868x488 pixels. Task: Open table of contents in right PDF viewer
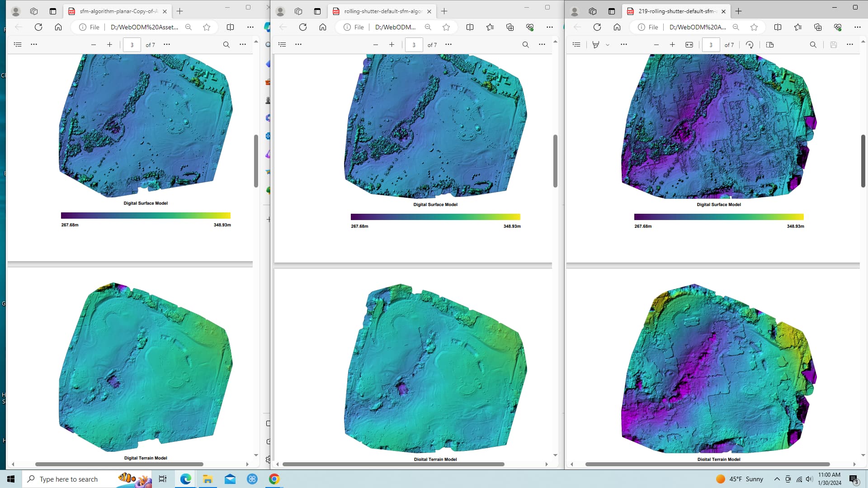coord(577,44)
